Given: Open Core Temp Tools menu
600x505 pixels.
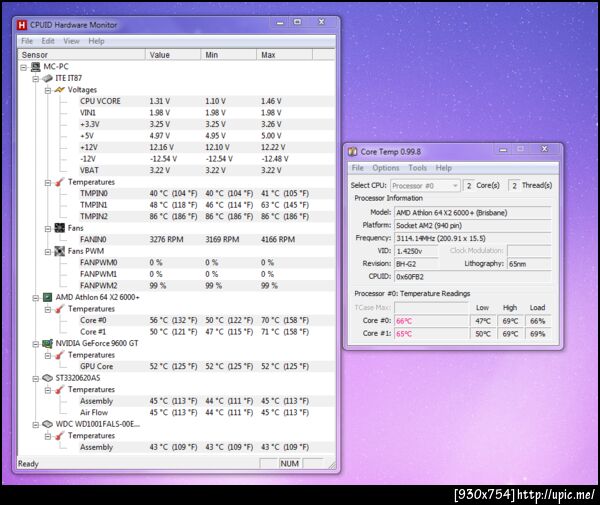Looking at the screenshot, I should tap(417, 168).
